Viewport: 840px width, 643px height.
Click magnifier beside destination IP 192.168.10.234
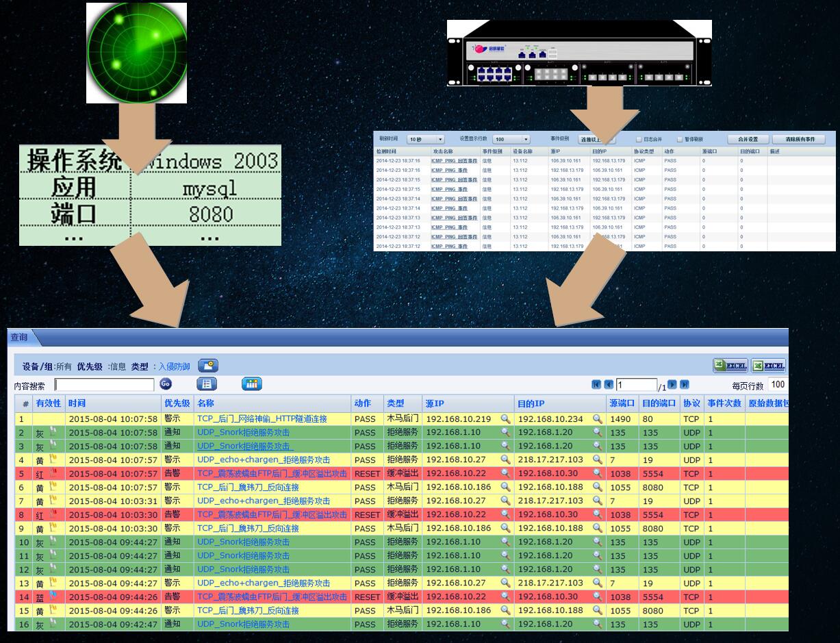598,418
